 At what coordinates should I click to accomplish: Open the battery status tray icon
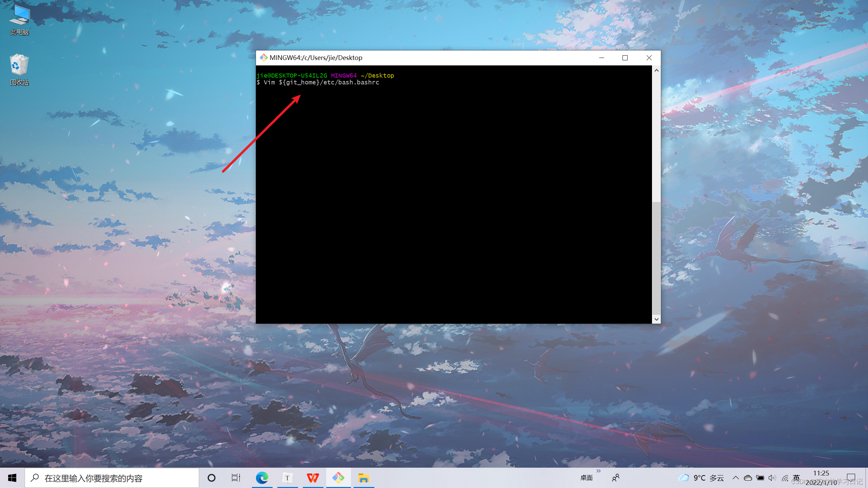point(760,478)
